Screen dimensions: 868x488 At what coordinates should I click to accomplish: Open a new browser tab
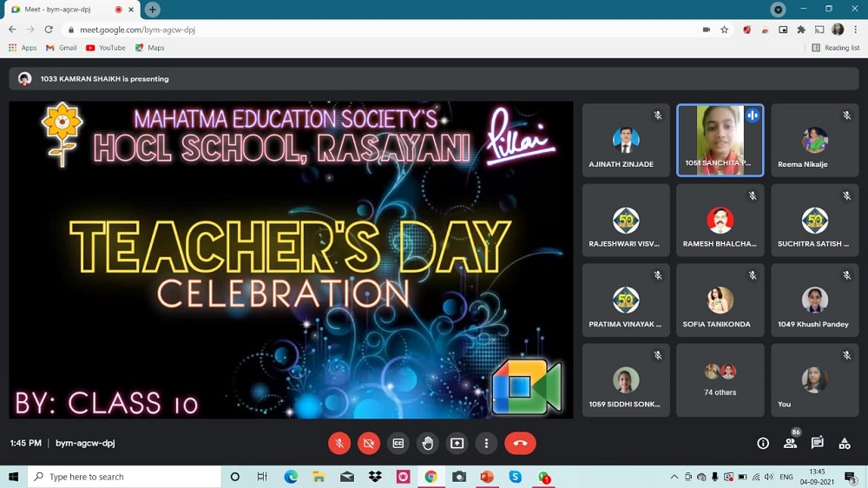coord(153,10)
